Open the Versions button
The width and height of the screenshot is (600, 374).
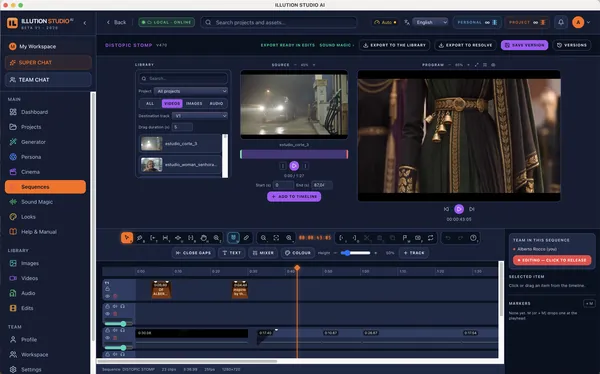572,45
